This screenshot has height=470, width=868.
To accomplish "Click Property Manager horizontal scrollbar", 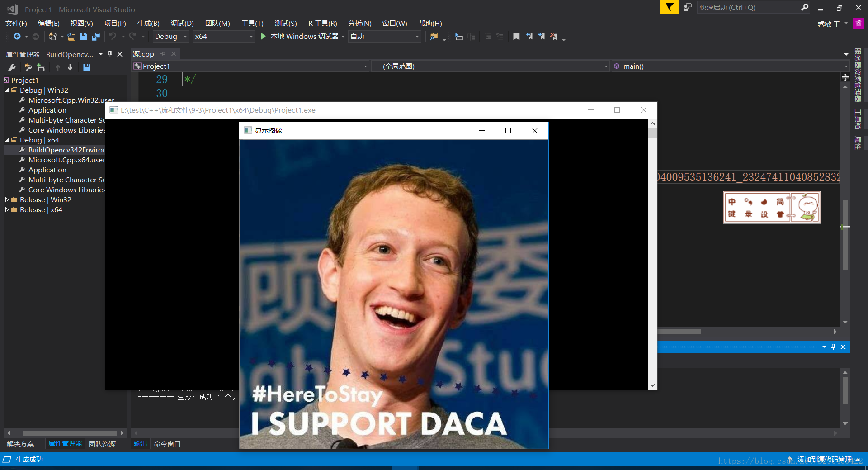I will click(x=70, y=433).
